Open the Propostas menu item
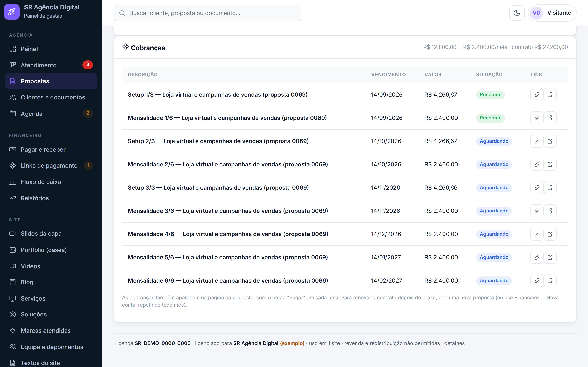588x367 pixels. pyautogui.click(x=51, y=81)
